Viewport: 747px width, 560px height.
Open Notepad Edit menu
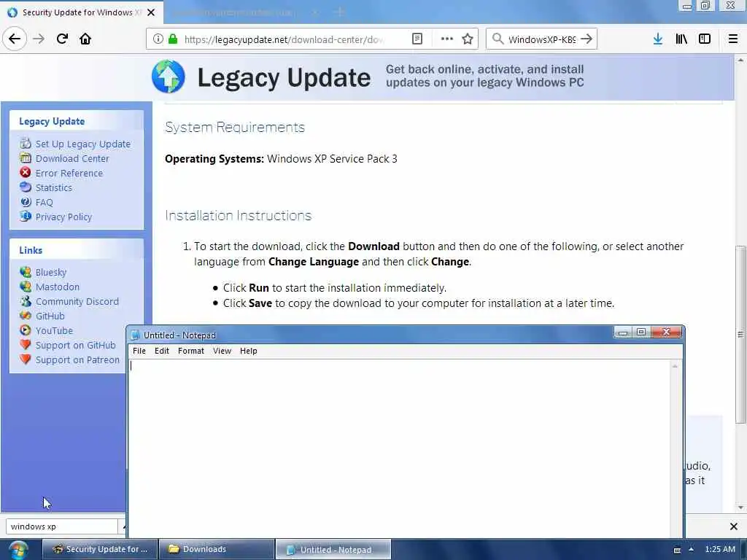coord(161,351)
